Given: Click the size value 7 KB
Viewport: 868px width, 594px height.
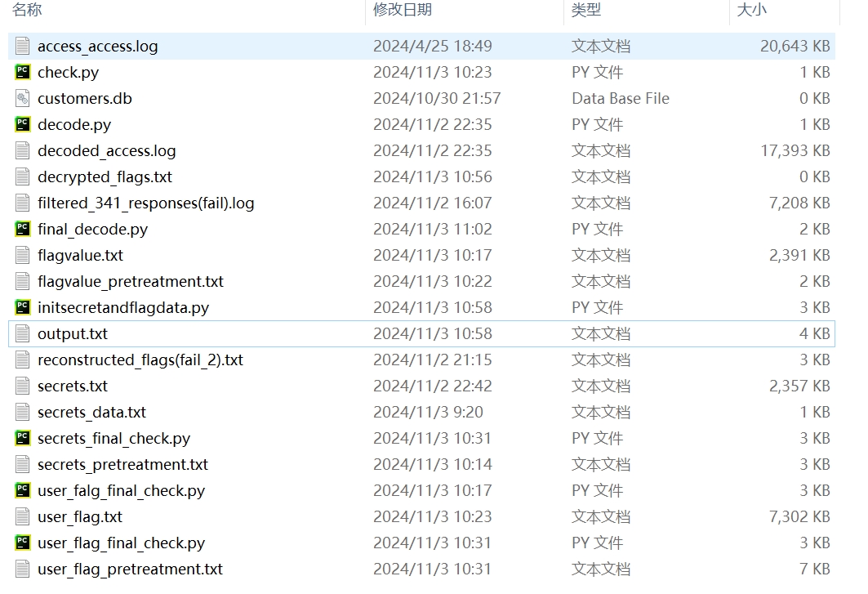Looking at the screenshot, I should click(815, 569).
